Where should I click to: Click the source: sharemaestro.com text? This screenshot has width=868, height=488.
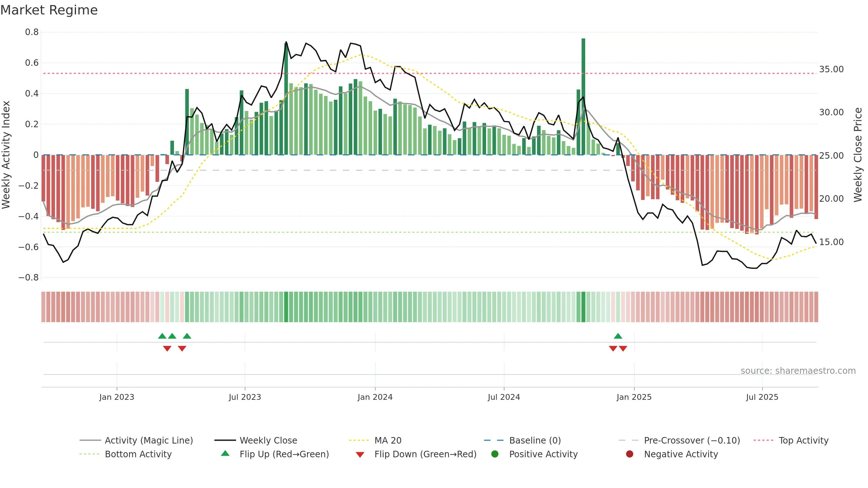[x=798, y=371]
